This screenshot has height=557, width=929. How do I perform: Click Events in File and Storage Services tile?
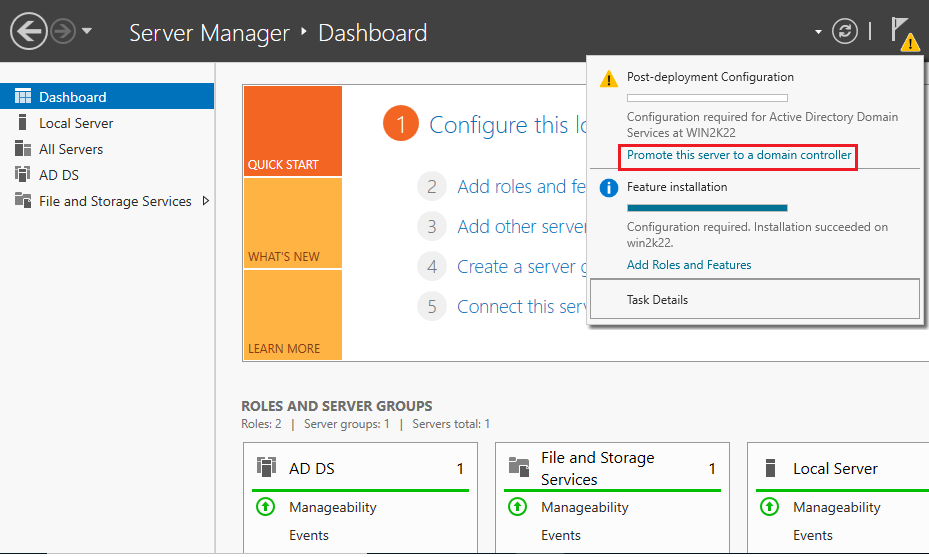560,535
